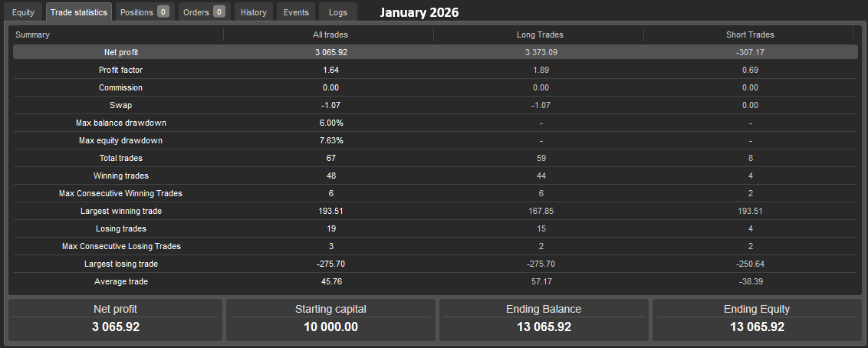
Task: Click the Starting capital summary box
Action: pyautogui.click(x=330, y=319)
